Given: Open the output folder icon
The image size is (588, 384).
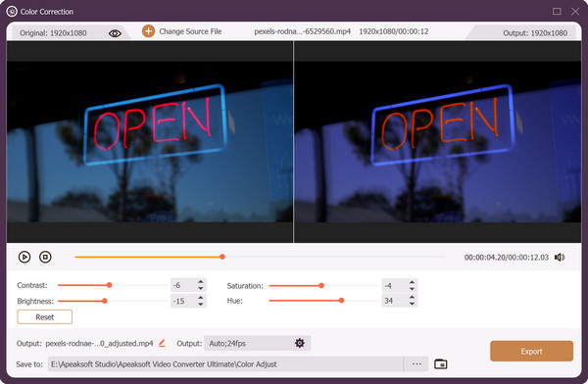Looking at the screenshot, I should pos(441,364).
